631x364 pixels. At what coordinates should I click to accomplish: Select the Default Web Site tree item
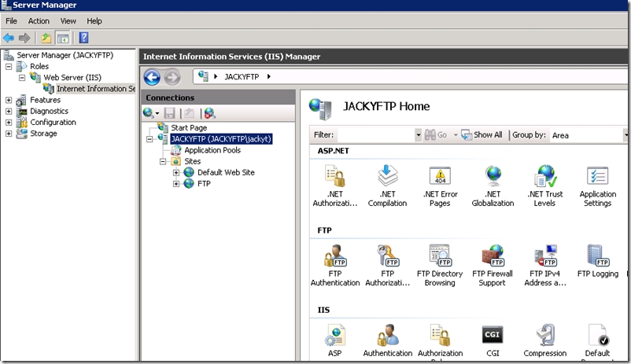click(226, 172)
